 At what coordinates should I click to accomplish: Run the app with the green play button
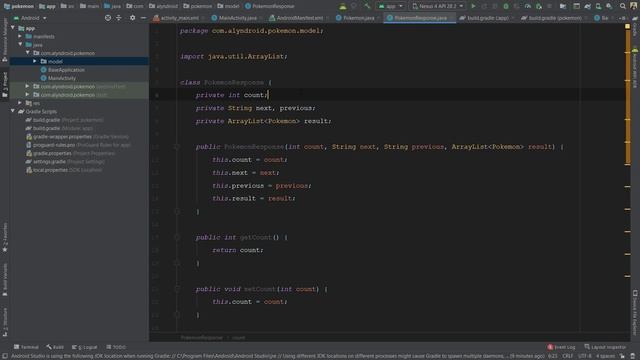(x=473, y=6)
